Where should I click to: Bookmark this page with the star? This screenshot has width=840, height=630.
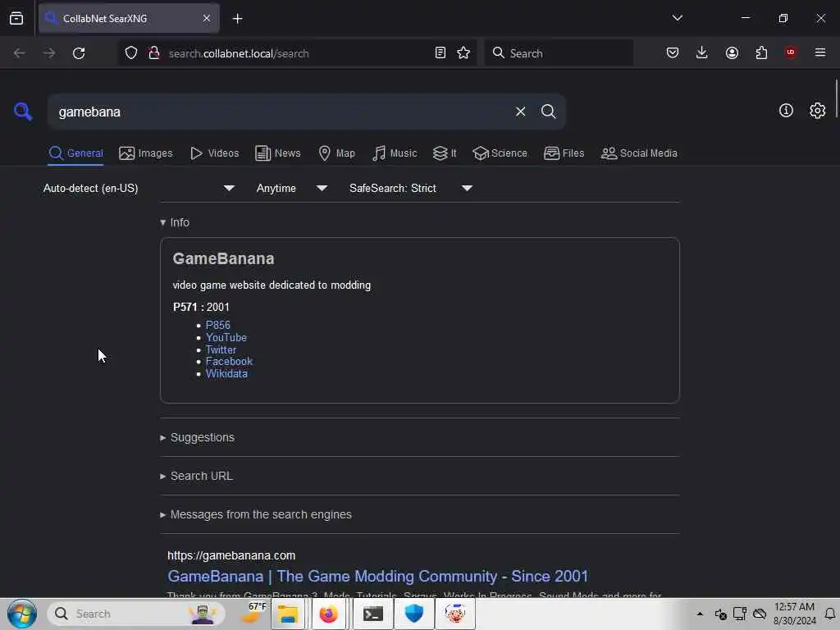pos(463,52)
